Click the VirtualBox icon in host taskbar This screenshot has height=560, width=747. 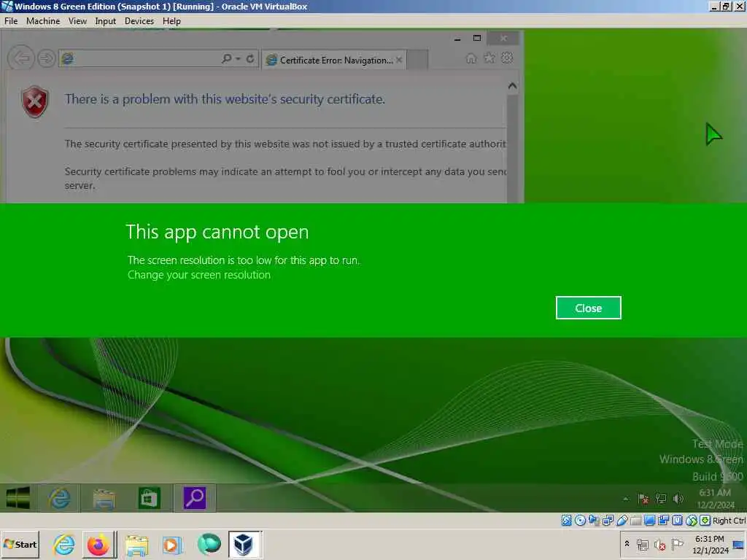tap(244, 545)
